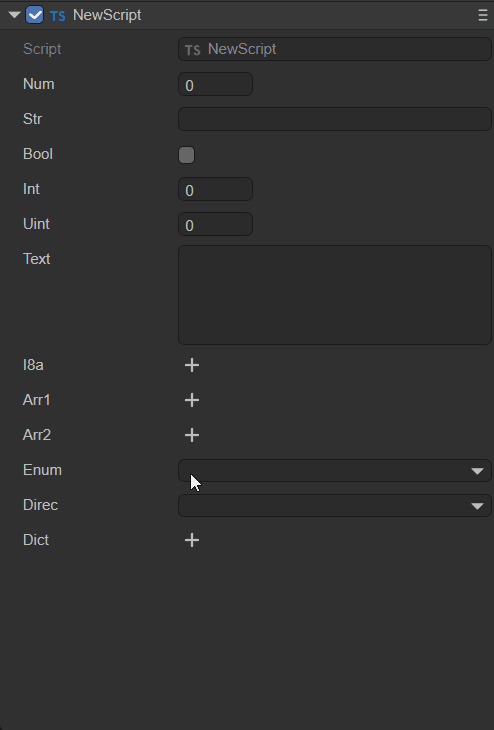494x730 pixels.
Task: Collapse the NewScript component section
Action: [x=14, y=15]
